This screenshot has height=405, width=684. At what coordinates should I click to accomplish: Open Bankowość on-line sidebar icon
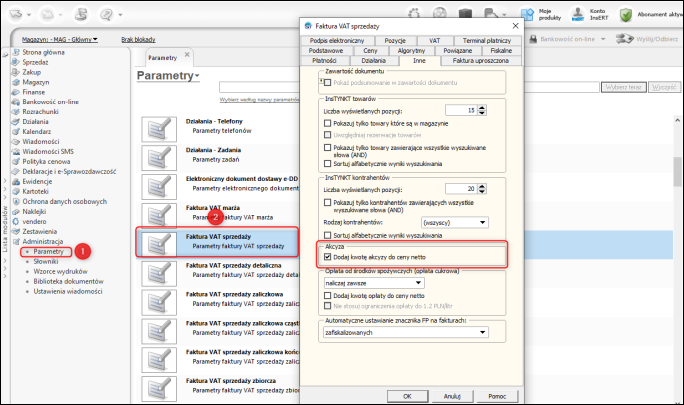pos(16,102)
